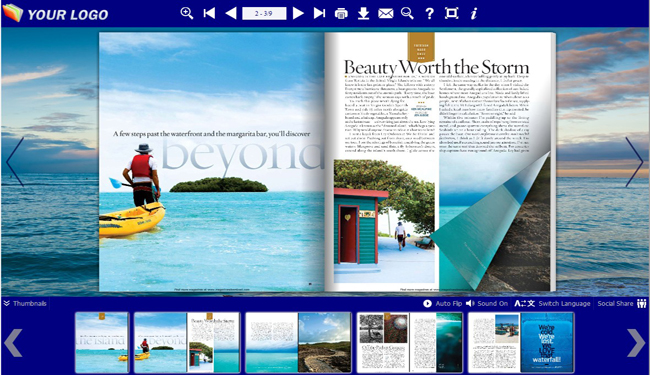This screenshot has height=375, width=650.
Task: Click the Beauty Worth the Storm headline
Action: 436,67
